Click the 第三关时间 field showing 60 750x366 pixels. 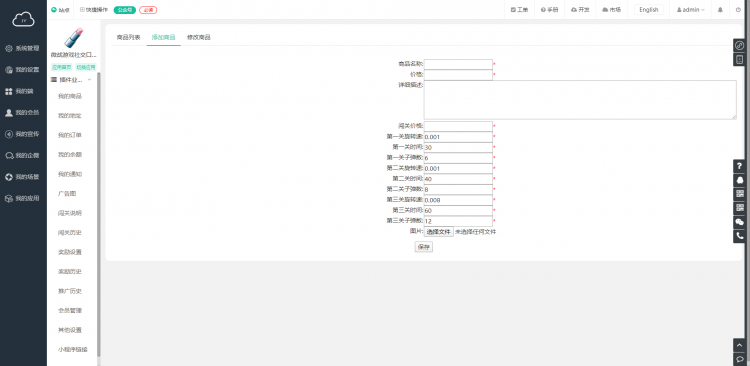click(x=458, y=211)
